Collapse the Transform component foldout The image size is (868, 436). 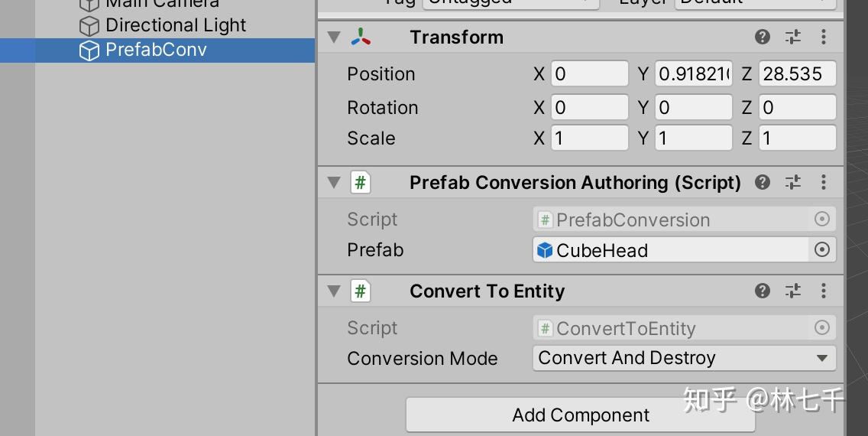pyautogui.click(x=334, y=37)
